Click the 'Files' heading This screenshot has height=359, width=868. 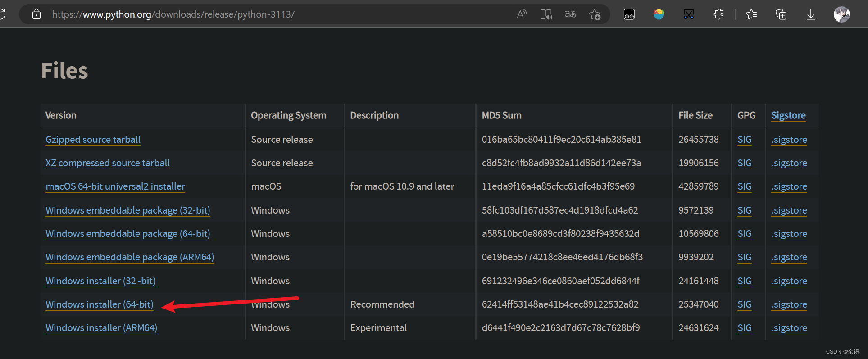pos(65,71)
